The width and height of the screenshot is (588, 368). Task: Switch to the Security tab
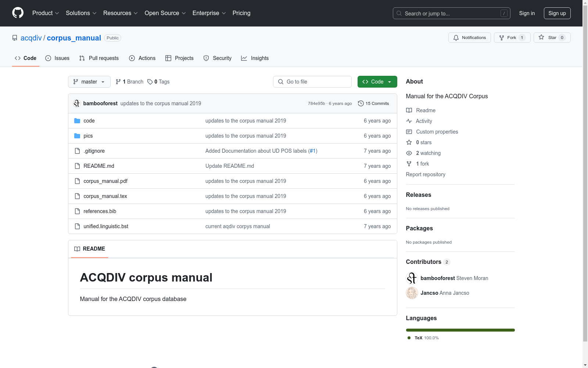[x=218, y=58]
